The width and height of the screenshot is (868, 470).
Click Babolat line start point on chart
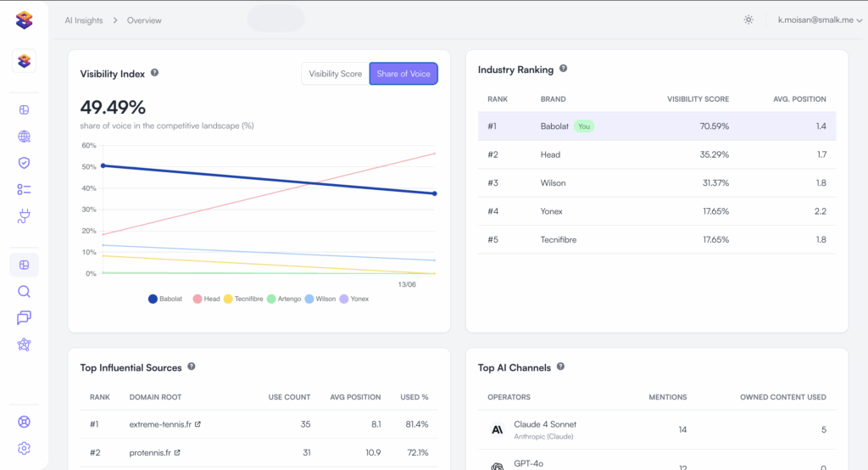[x=103, y=165]
